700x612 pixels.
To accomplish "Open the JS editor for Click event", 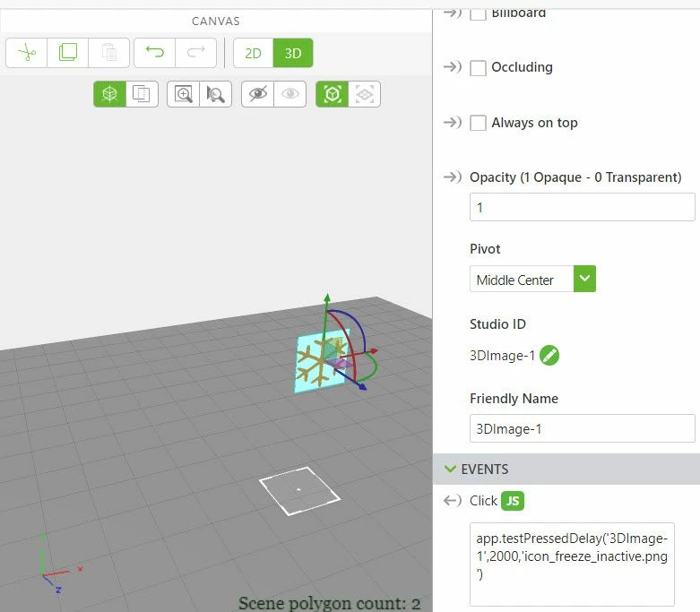I will click(513, 501).
